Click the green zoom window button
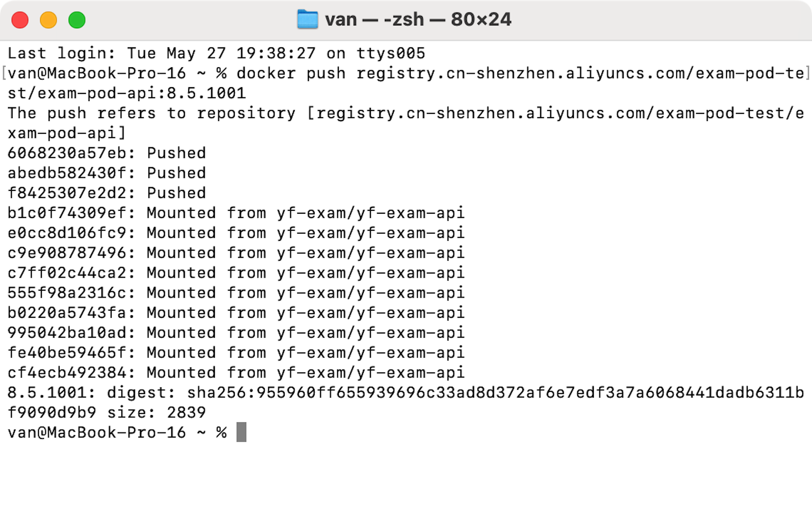The width and height of the screenshot is (812, 529). pyautogui.click(x=77, y=20)
